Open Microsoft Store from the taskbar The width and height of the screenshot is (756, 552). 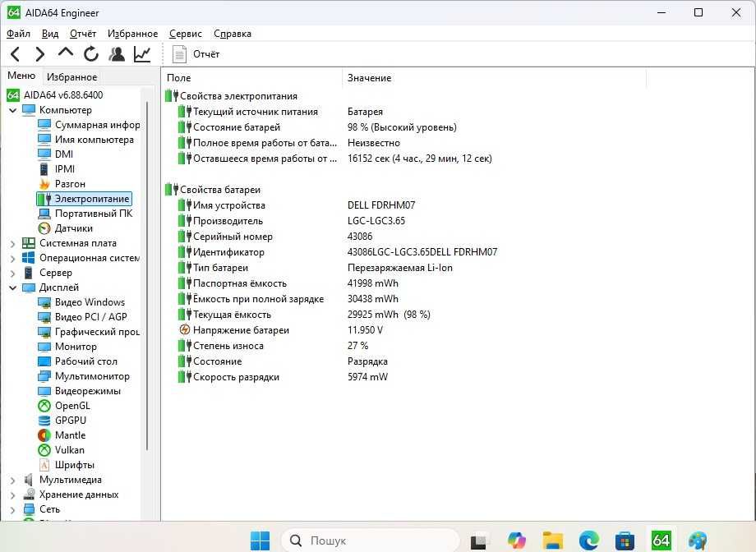click(625, 540)
